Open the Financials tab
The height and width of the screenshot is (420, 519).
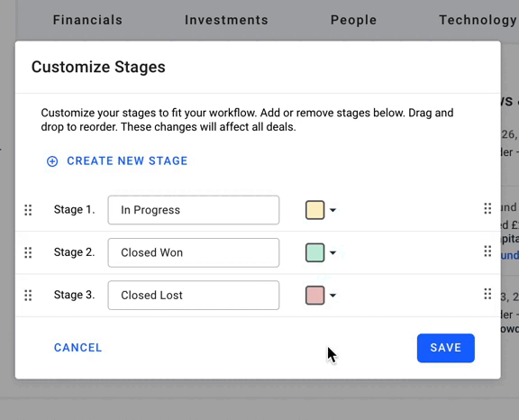(x=87, y=20)
